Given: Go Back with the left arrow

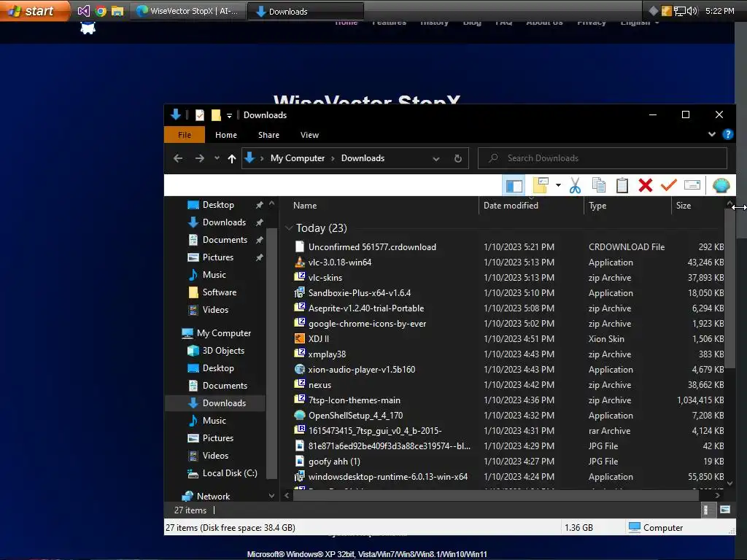Looking at the screenshot, I should (178, 158).
